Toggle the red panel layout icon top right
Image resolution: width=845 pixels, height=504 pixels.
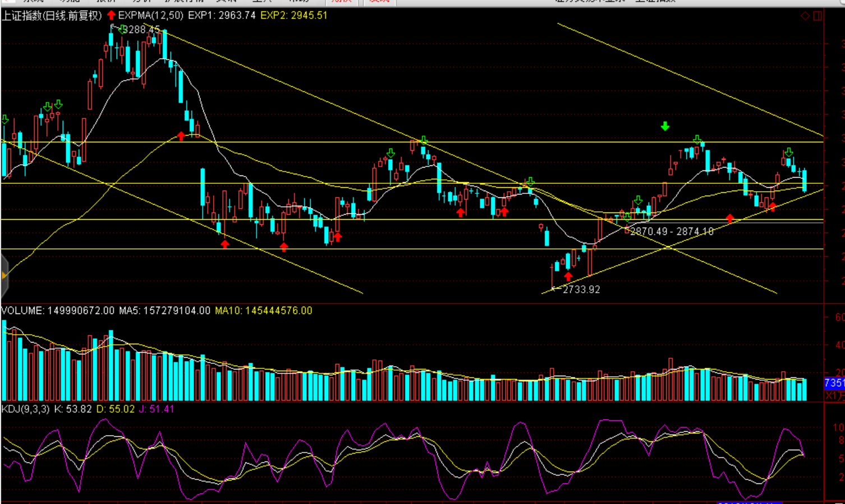(x=818, y=16)
